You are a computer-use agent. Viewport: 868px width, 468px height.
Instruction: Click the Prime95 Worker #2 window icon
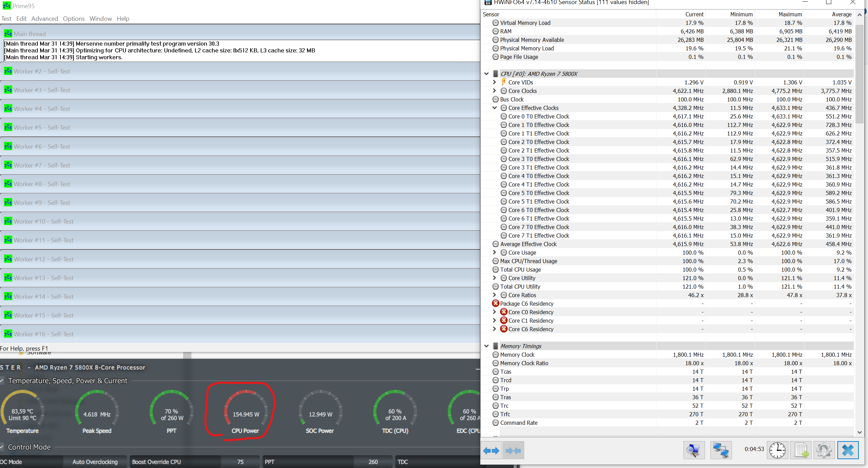pos(8,71)
